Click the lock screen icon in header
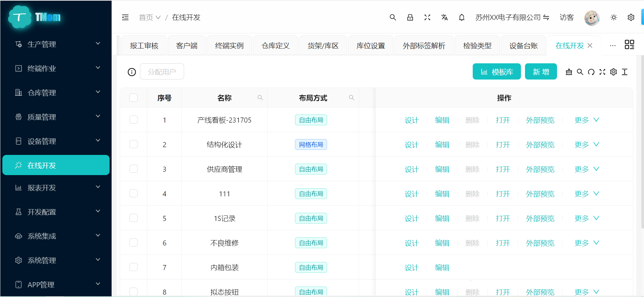 pos(410,18)
